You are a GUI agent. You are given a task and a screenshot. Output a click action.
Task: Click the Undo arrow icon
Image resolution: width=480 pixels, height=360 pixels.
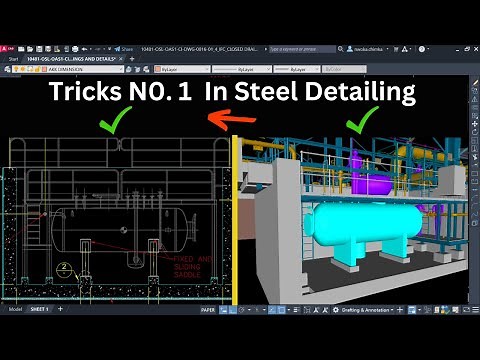click(84, 49)
